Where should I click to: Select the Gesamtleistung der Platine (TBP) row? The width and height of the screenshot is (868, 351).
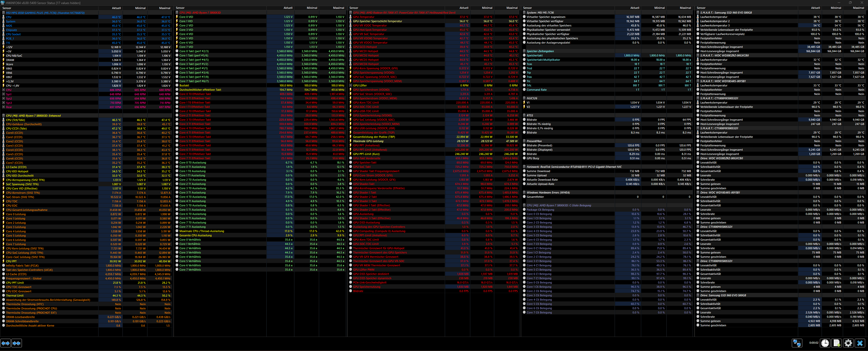coord(374,137)
